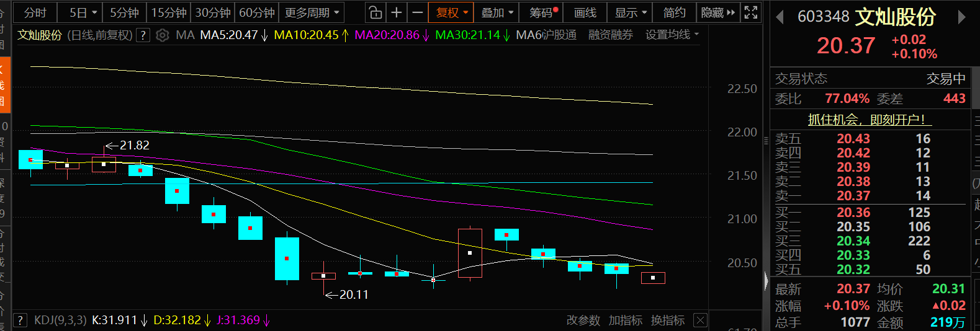Toggle the 隐藏 side panel button
Image resolution: width=980 pixels, height=331 pixels.
717,12
